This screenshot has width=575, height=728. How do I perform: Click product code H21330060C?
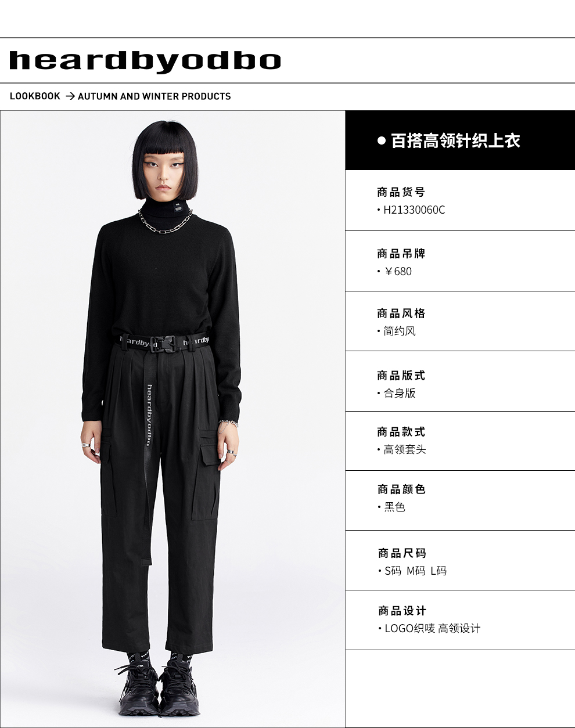point(414,210)
